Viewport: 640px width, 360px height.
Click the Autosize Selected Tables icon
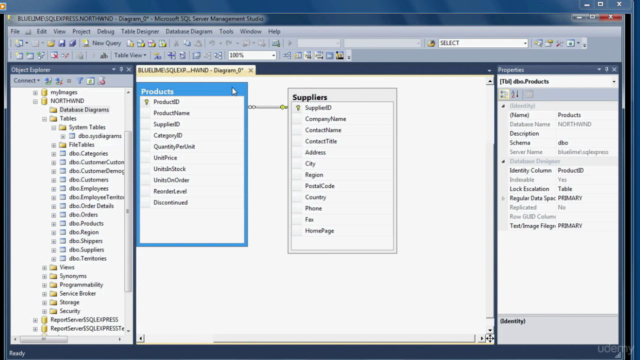tap(196, 56)
